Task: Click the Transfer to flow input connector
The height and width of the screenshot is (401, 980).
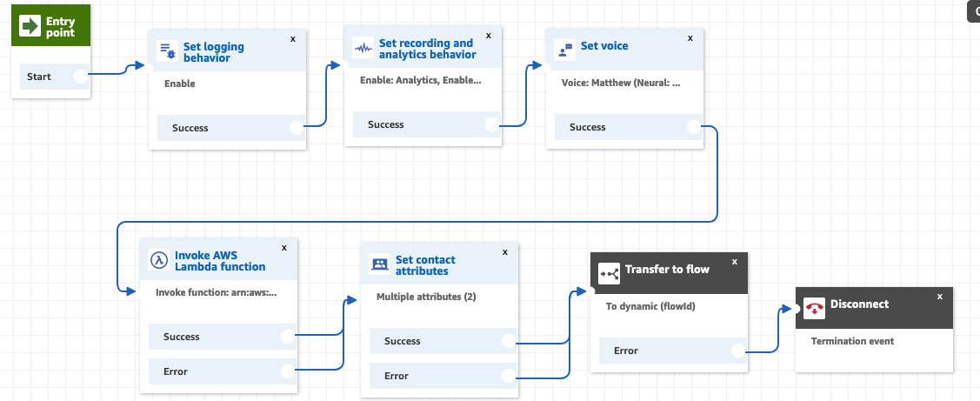Action: coord(590,291)
